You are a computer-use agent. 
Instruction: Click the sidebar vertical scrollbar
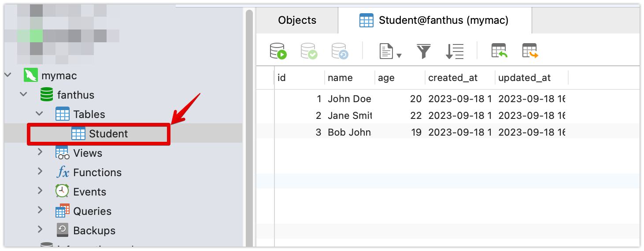point(249,132)
